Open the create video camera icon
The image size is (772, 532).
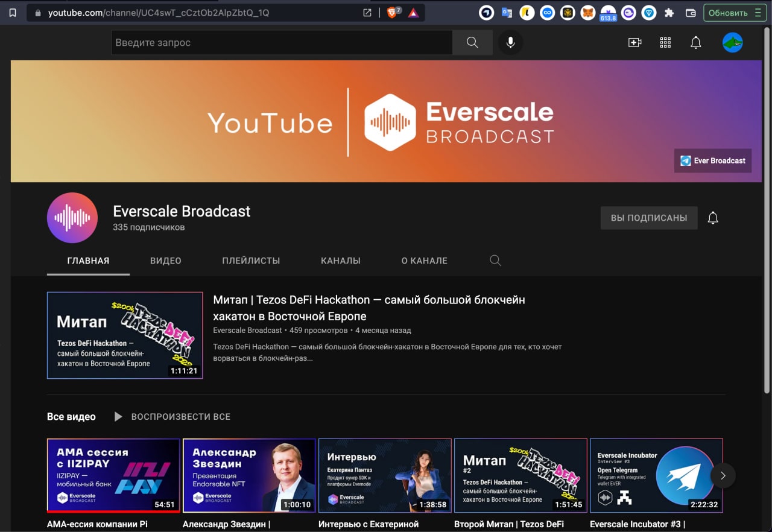click(634, 42)
